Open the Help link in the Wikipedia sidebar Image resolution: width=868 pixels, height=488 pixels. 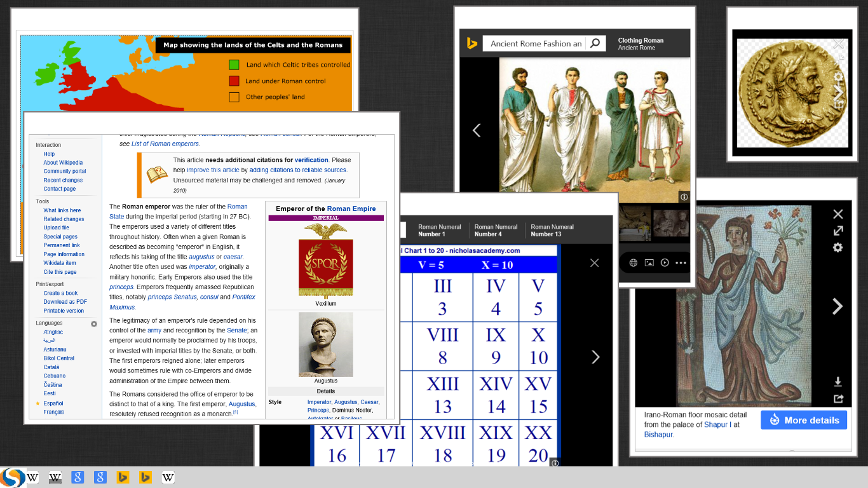tap(49, 154)
